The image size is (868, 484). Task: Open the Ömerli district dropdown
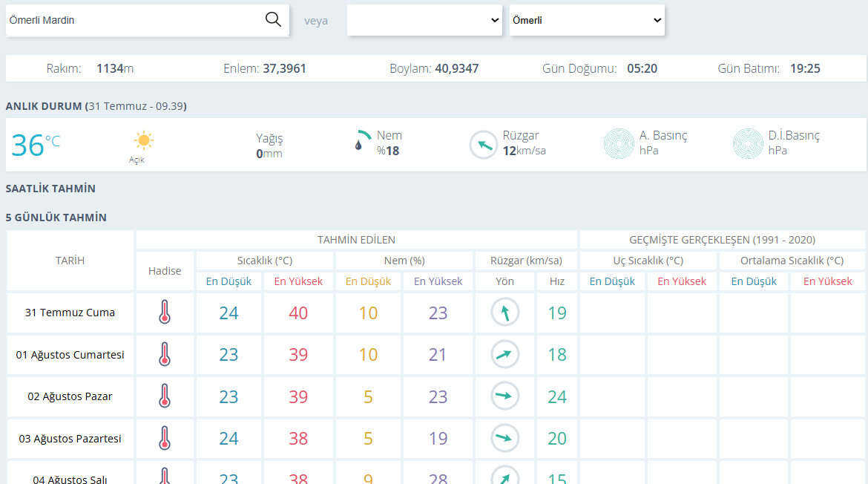click(587, 20)
